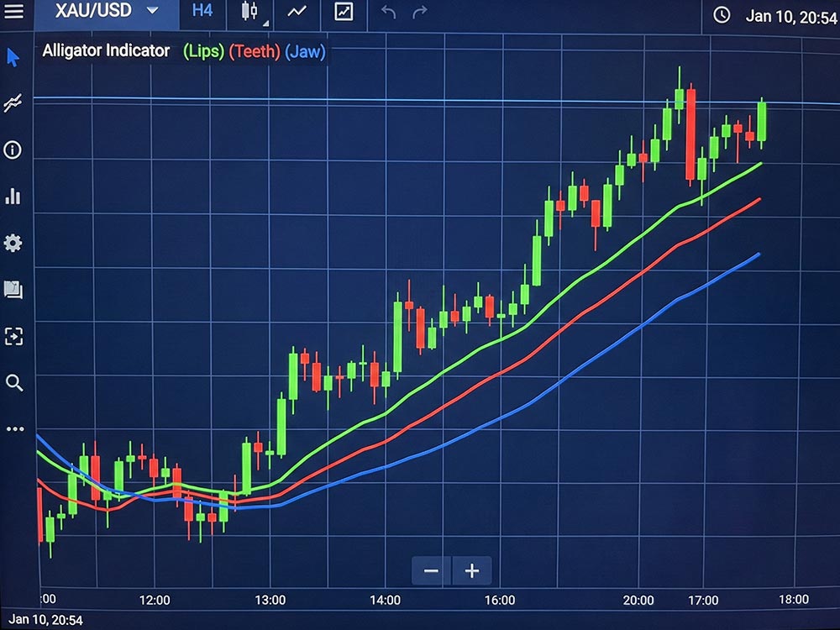This screenshot has width=840, height=630.
Task: Select the cursor pointer tool
Action: click(11, 57)
